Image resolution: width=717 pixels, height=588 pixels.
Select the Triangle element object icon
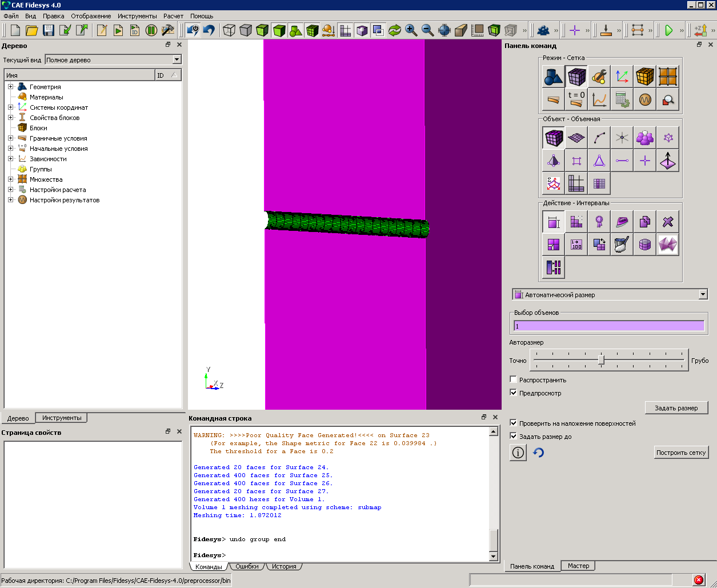[599, 161]
